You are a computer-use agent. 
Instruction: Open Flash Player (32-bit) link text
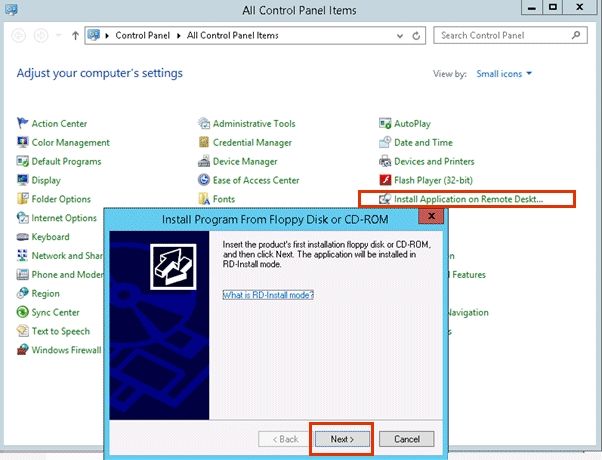pos(433,180)
